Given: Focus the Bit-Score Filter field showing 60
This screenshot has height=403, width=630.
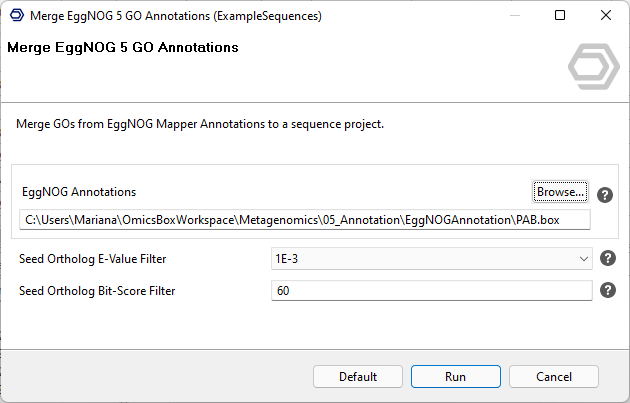Looking at the screenshot, I should pos(431,291).
